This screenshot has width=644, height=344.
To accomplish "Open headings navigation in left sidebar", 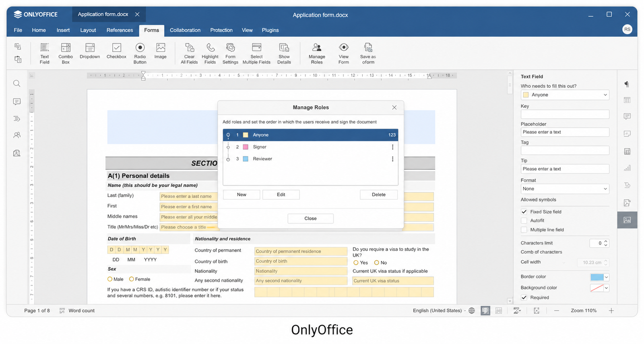I will 17,118.
